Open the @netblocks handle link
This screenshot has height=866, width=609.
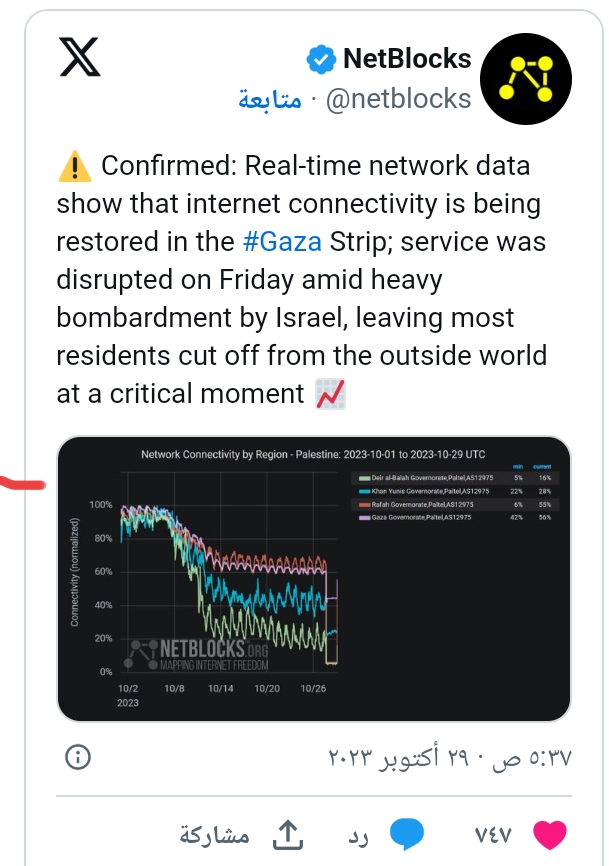pyautogui.click(x=399, y=99)
